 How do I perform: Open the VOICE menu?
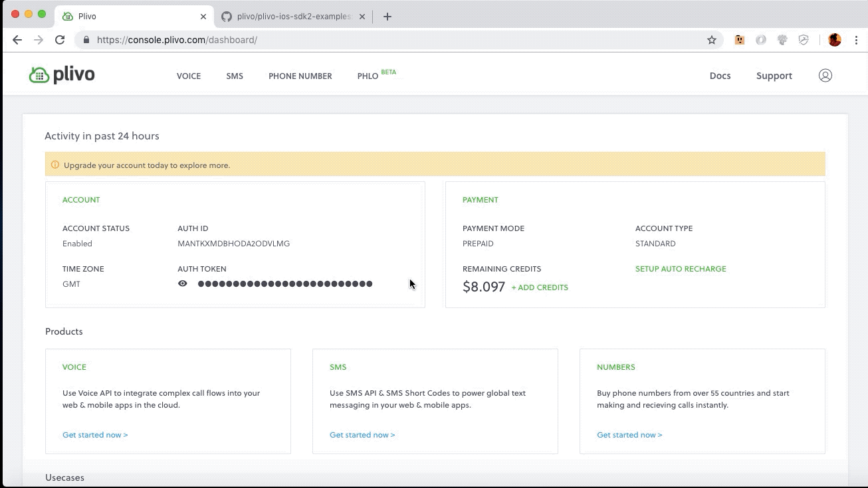point(189,76)
